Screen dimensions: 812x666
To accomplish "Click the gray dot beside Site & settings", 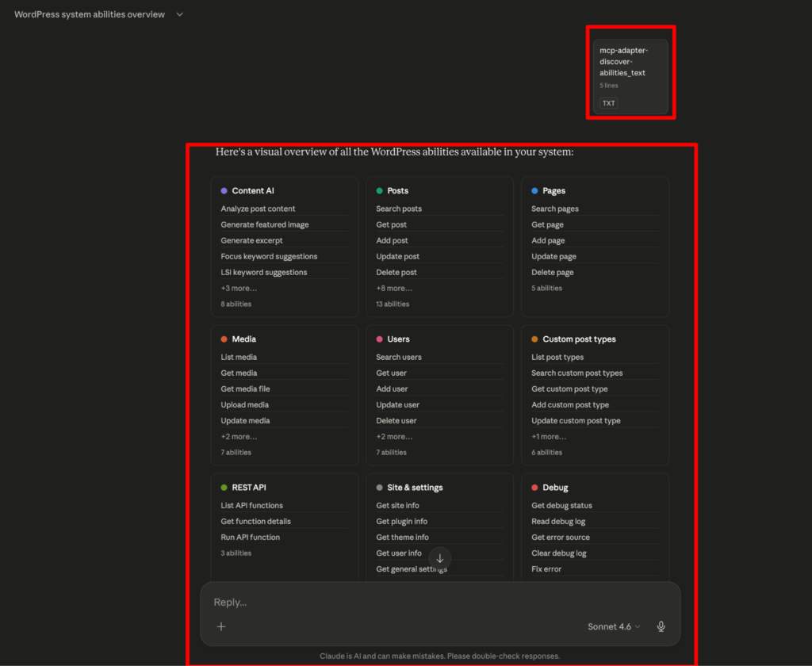I will (380, 488).
